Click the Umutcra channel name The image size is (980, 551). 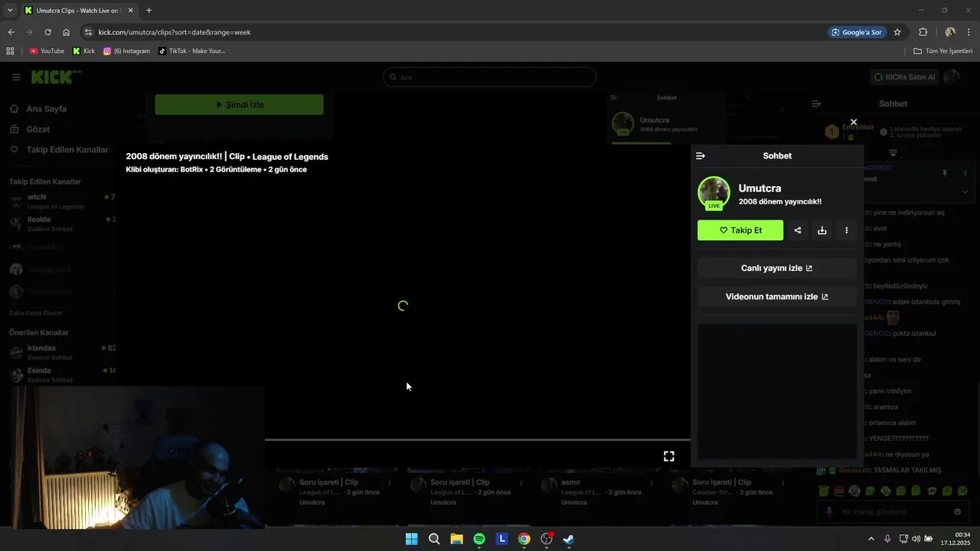point(759,188)
